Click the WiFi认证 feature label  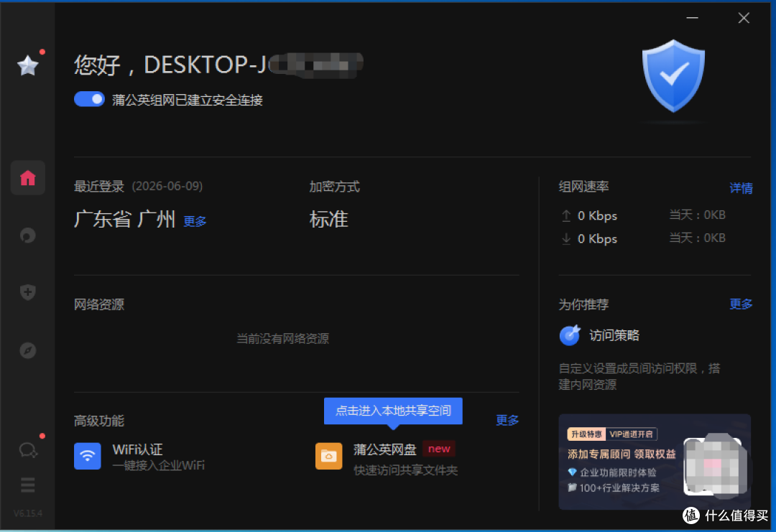coord(137,449)
